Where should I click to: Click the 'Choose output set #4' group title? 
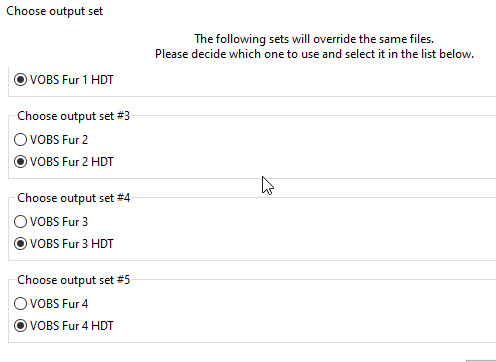(73, 198)
